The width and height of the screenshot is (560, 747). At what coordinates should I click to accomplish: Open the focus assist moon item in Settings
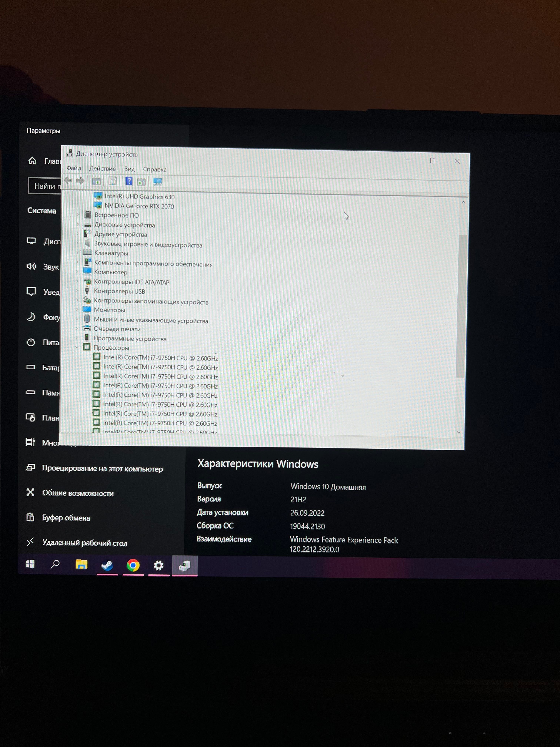[43, 317]
